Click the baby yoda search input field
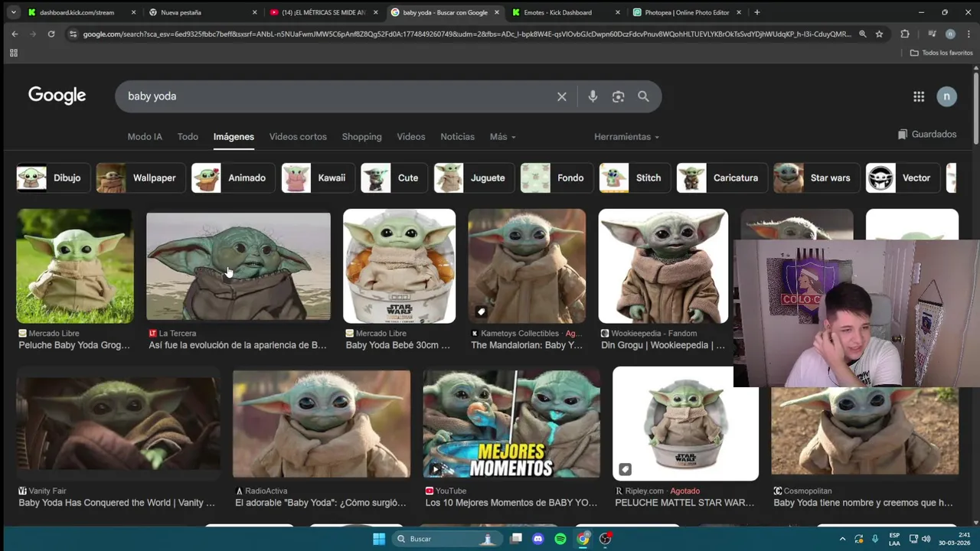This screenshot has width=980, height=551. [337, 96]
